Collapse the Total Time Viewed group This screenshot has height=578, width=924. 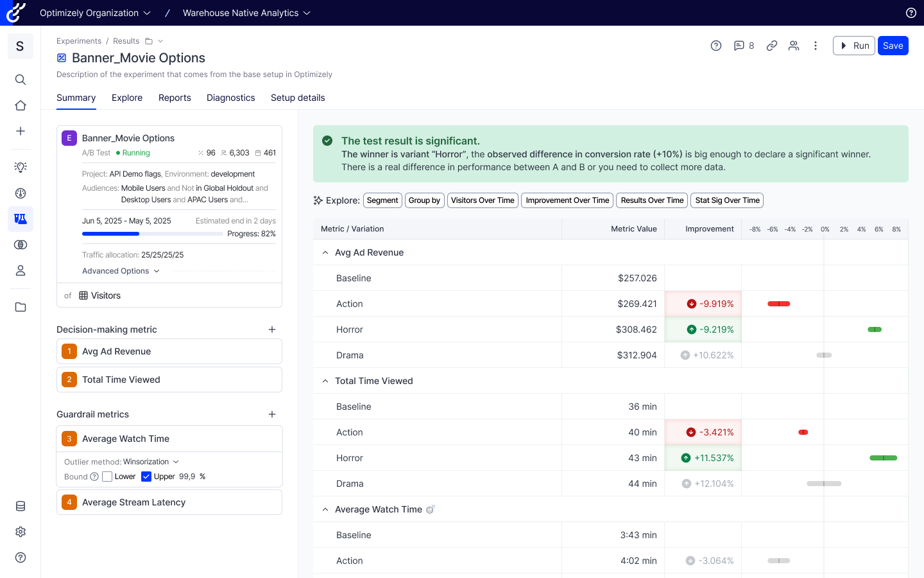click(325, 381)
